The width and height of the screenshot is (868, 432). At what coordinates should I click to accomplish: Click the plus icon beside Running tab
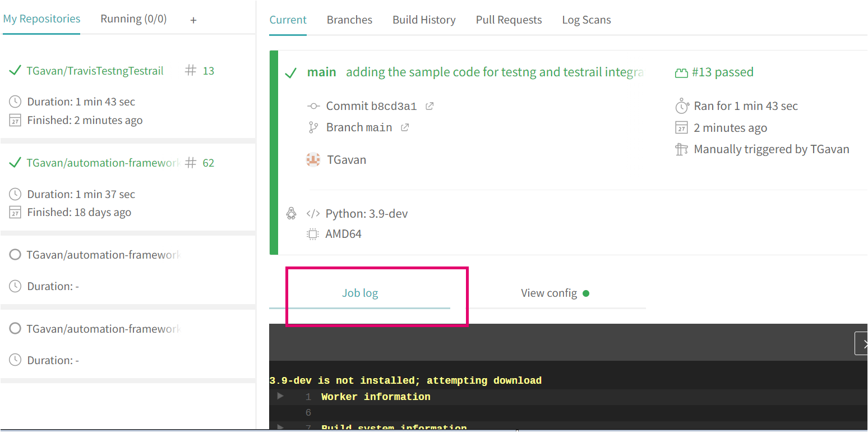pyautogui.click(x=193, y=20)
